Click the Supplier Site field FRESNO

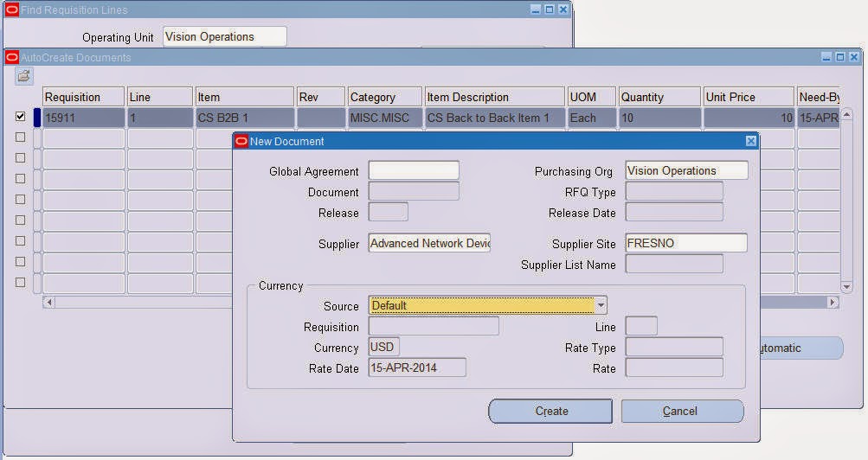(686, 243)
